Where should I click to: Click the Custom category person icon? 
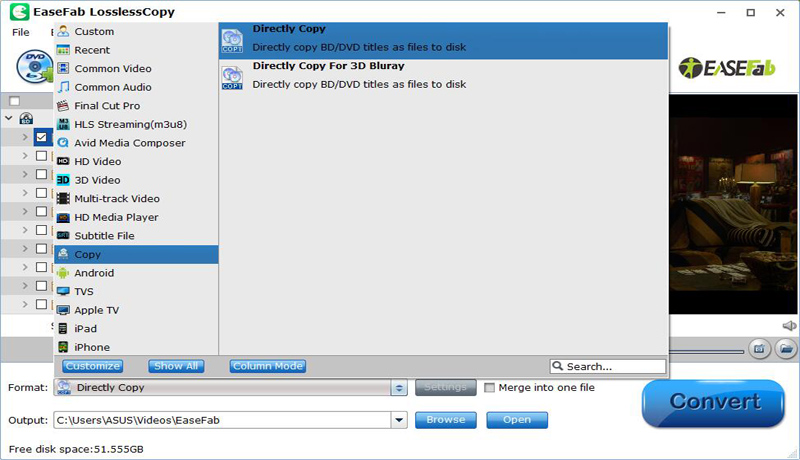(x=63, y=31)
